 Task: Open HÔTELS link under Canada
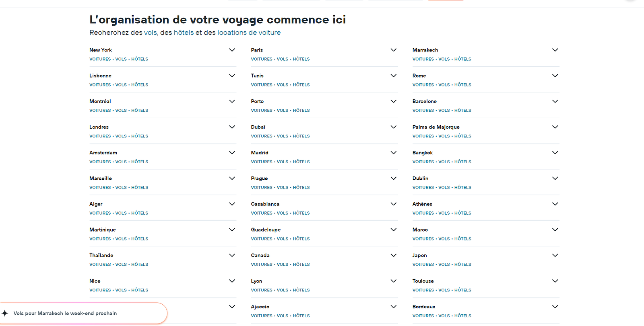301,264
